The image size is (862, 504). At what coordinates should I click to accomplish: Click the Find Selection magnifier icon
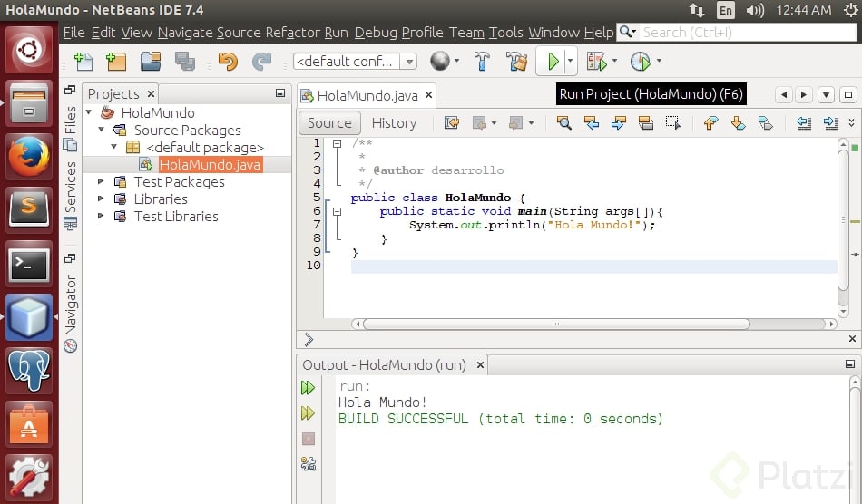pos(564,123)
